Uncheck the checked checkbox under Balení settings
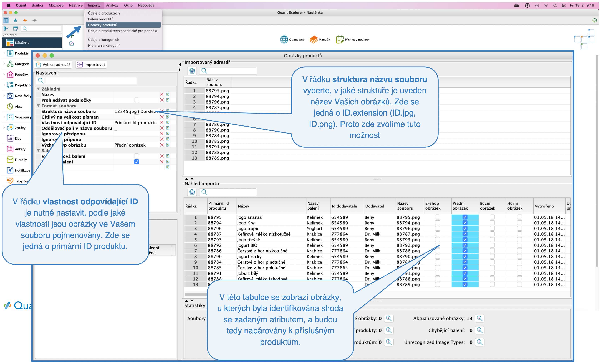Viewport: 601px width, 364px height. point(137,162)
